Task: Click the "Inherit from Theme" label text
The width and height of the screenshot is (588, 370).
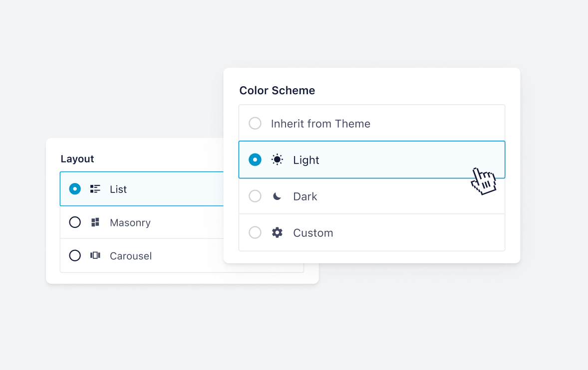Action: (320, 124)
